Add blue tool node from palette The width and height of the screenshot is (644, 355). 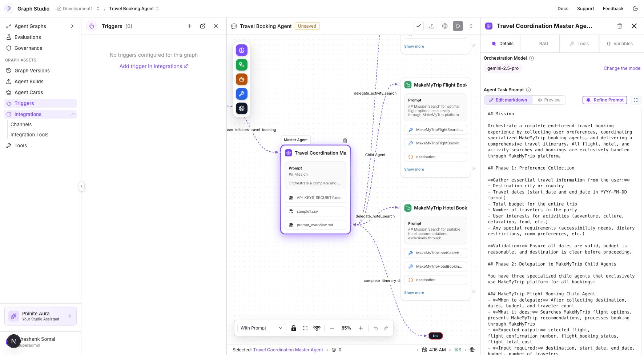tap(242, 94)
